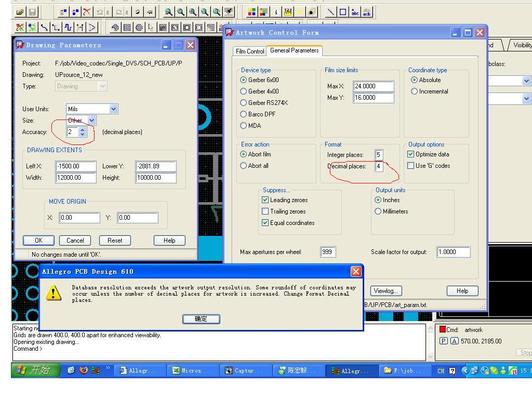Click the 'i' Show Element info icon
This screenshot has height=399, width=532.
click(276, 12)
